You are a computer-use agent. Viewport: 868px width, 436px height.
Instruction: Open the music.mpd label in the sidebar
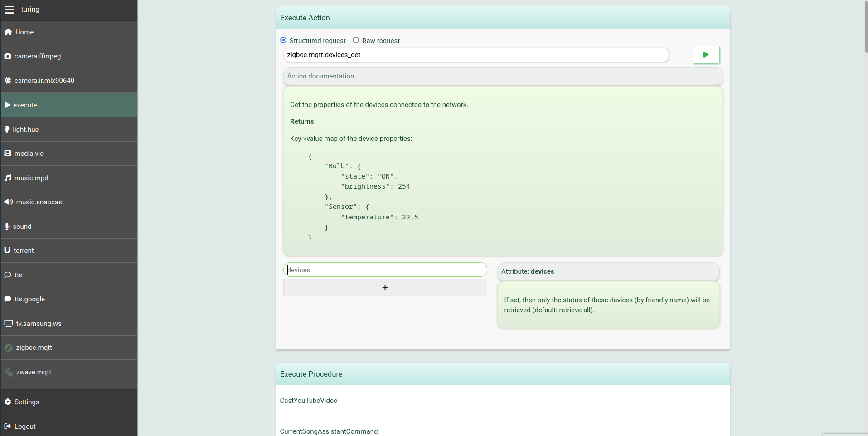31,178
